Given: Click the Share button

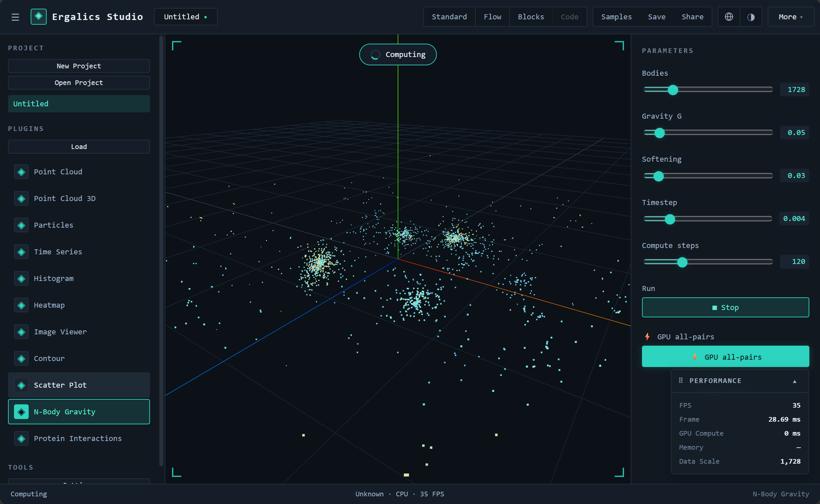Looking at the screenshot, I should point(692,17).
